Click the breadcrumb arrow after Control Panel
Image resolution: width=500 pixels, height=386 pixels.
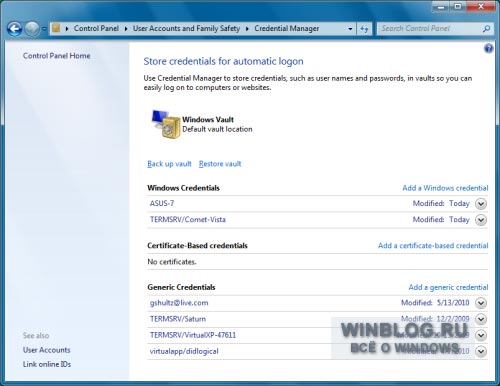(126, 29)
